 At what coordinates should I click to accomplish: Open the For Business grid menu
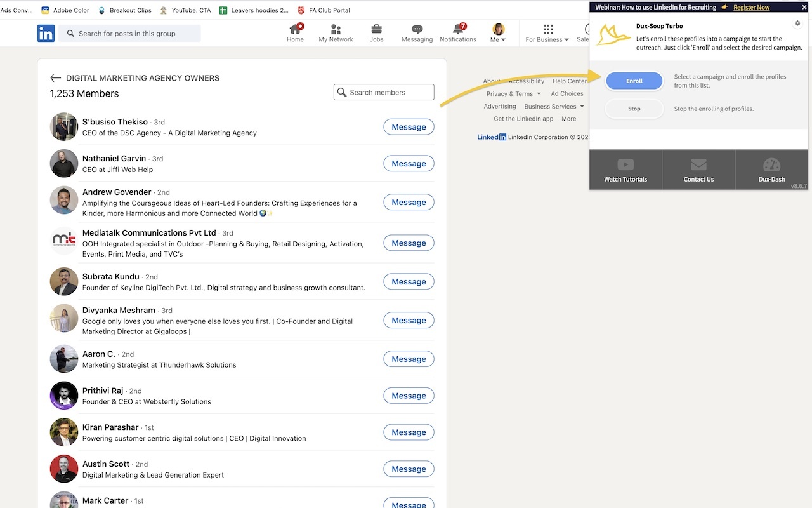click(547, 33)
